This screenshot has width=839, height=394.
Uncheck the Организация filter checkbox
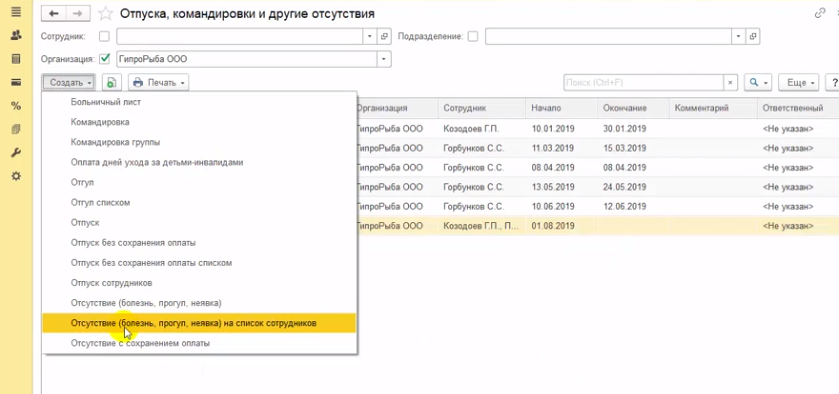pos(104,58)
